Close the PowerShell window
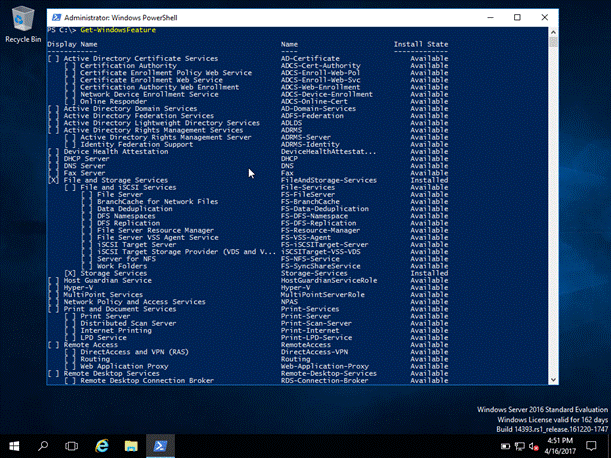Viewport: 611px width, 458px height. (545, 18)
